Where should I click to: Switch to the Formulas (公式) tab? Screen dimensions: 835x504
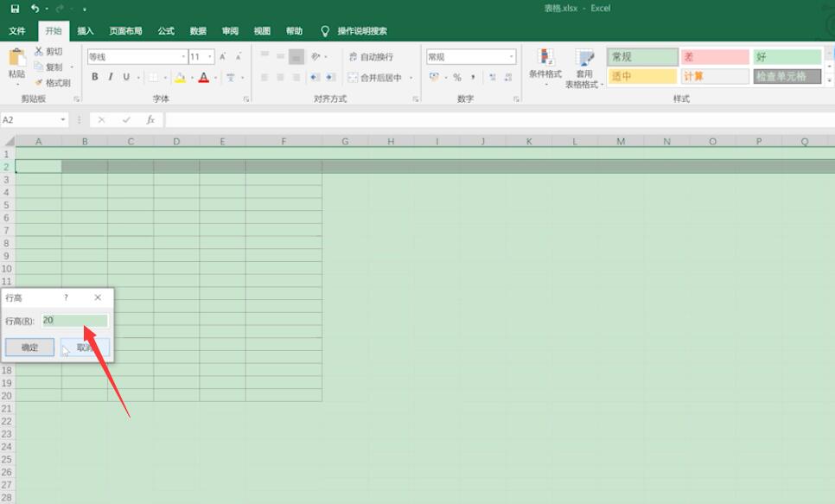pyautogui.click(x=166, y=31)
